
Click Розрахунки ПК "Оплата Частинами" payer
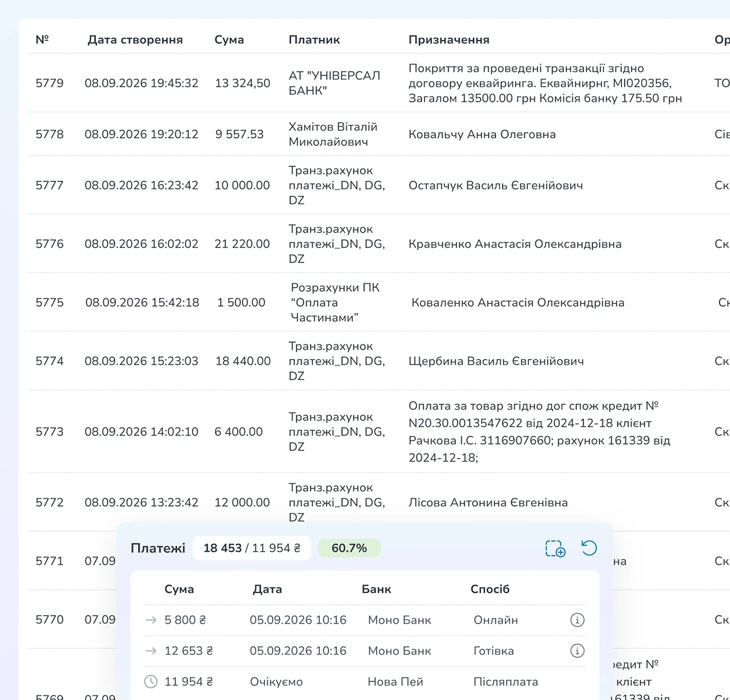335,303
